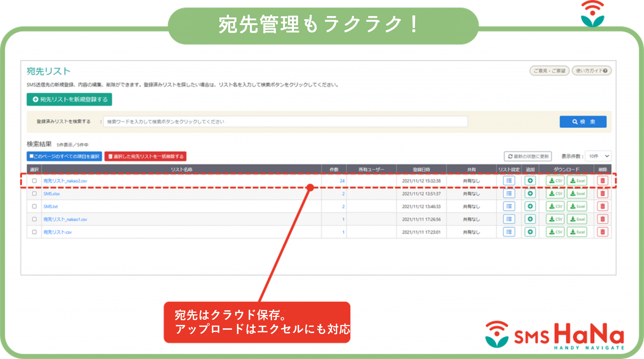This screenshot has height=359, width=644.
Task: Delete the SMS.txt row
Action: 602,206
